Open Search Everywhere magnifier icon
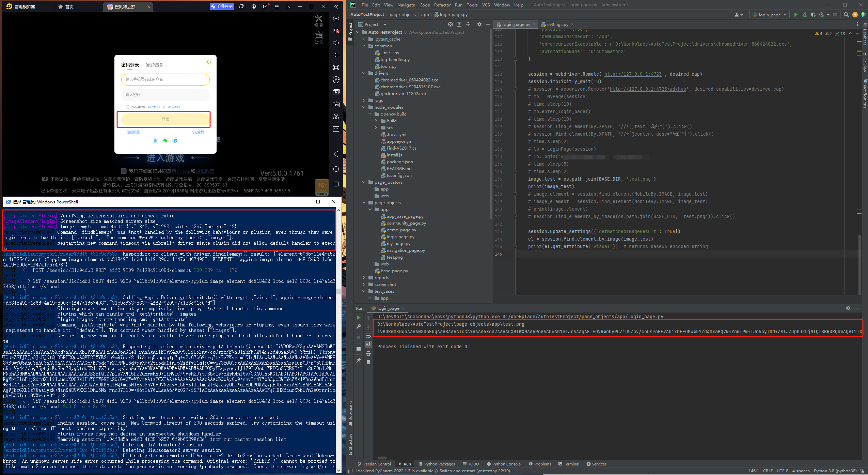 pos(846,15)
